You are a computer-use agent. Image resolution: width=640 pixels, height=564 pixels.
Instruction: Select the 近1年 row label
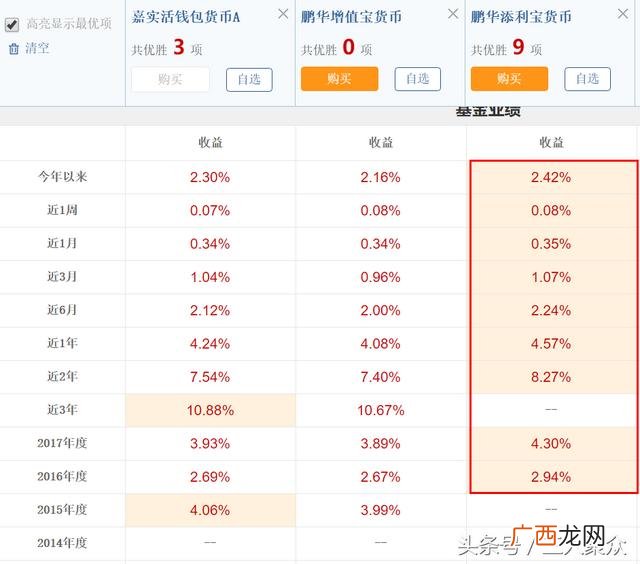[x=62, y=343]
